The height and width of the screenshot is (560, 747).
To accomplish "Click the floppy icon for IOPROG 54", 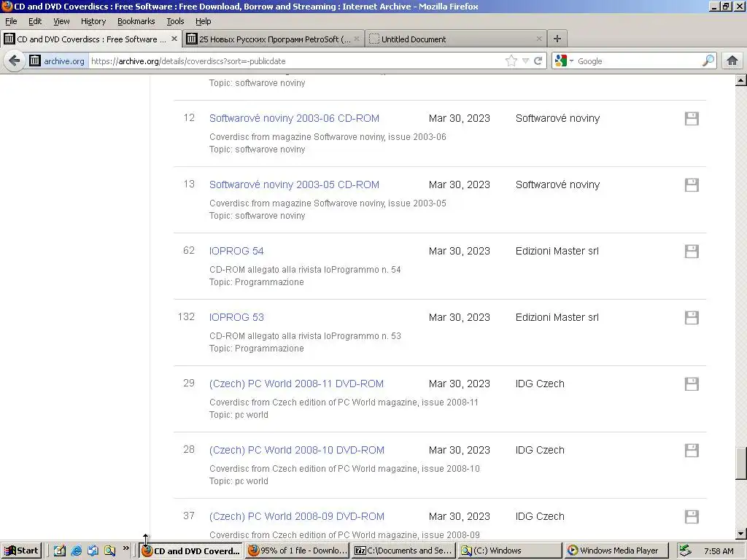I will click(692, 251).
